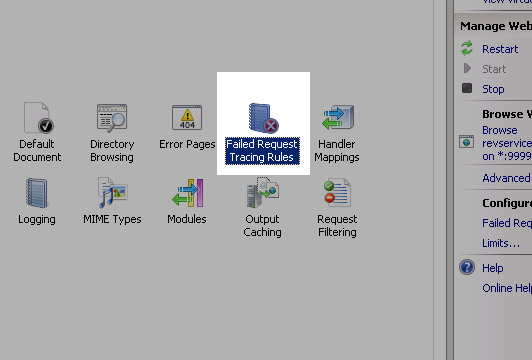Open the MIME Types icon

[112, 192]
